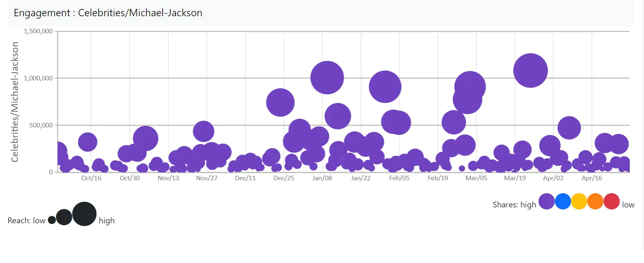Click the smallest black Reach legend circle
Screen dimensions: 644x263
[52, 220]
